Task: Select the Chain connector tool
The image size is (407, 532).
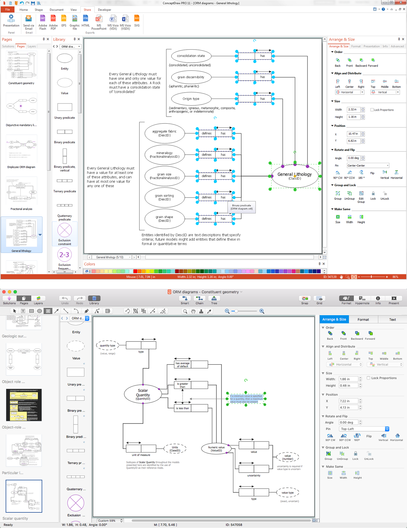Action: pyautogui.click(x=199, y=300)
